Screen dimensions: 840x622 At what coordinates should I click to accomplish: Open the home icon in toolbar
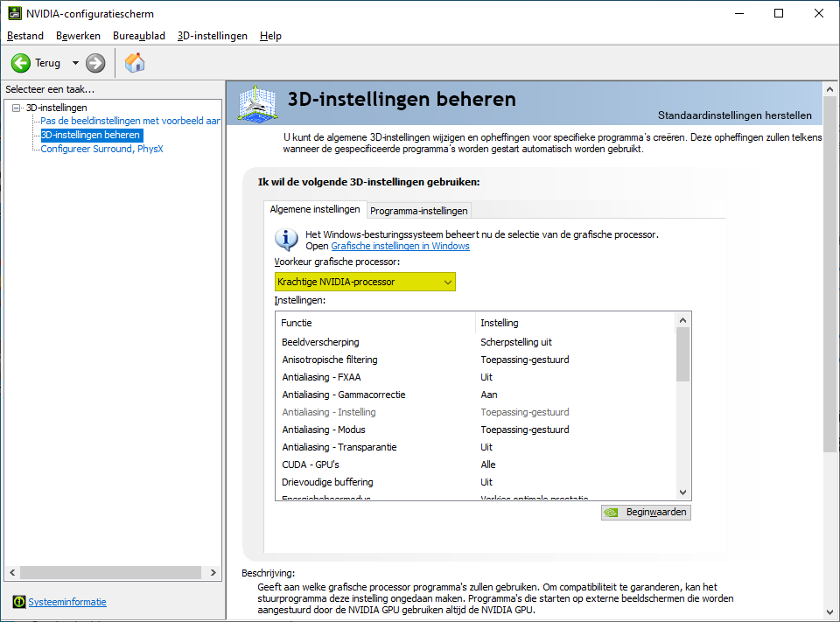[135, 63]
